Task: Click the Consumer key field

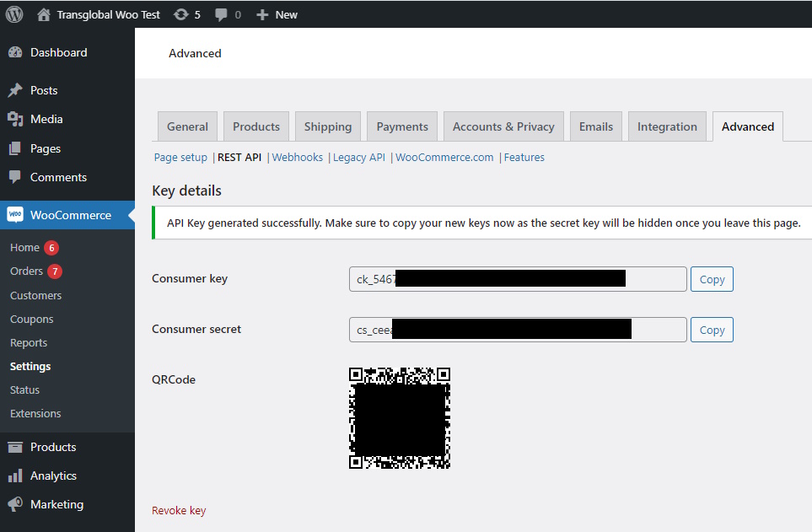Action: click(518, 279)
